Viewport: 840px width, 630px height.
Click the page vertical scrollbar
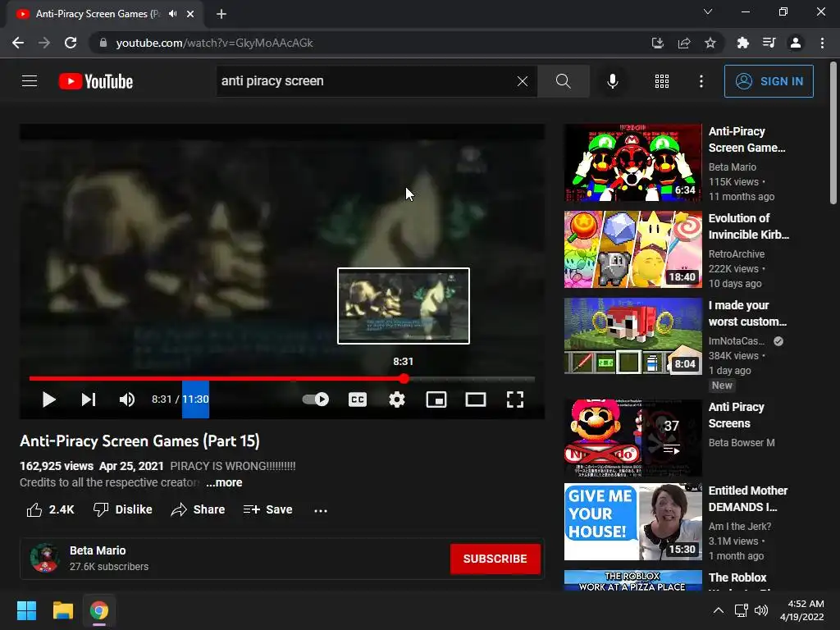click(833, 134)
